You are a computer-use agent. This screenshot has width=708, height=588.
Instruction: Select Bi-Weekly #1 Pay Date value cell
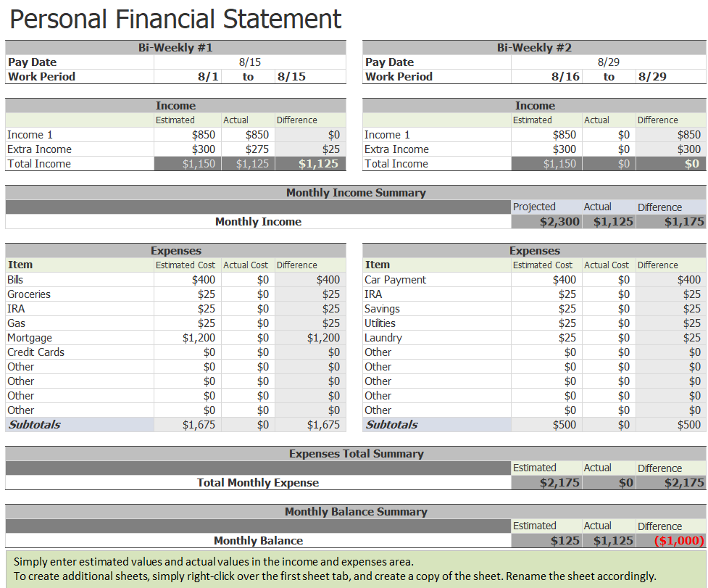249,62
